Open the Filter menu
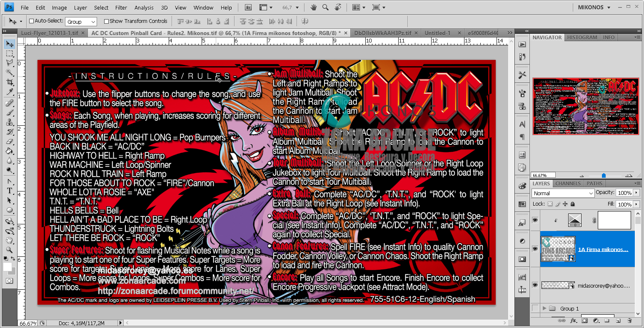 point(121,7)
